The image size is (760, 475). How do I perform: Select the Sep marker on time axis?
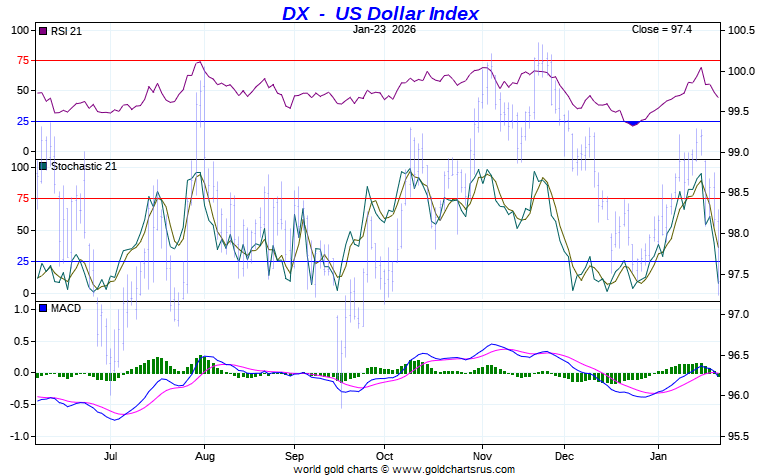coord(294,453)
